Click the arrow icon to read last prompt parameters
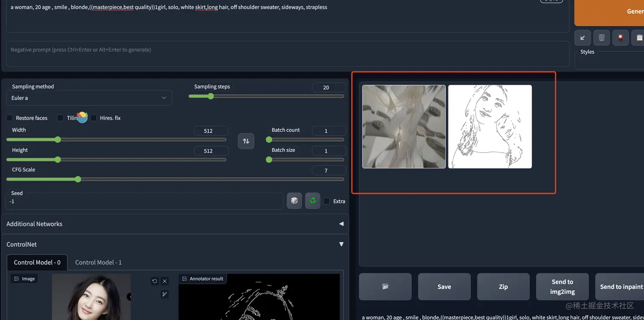644x320 pixels. point(582,37)
